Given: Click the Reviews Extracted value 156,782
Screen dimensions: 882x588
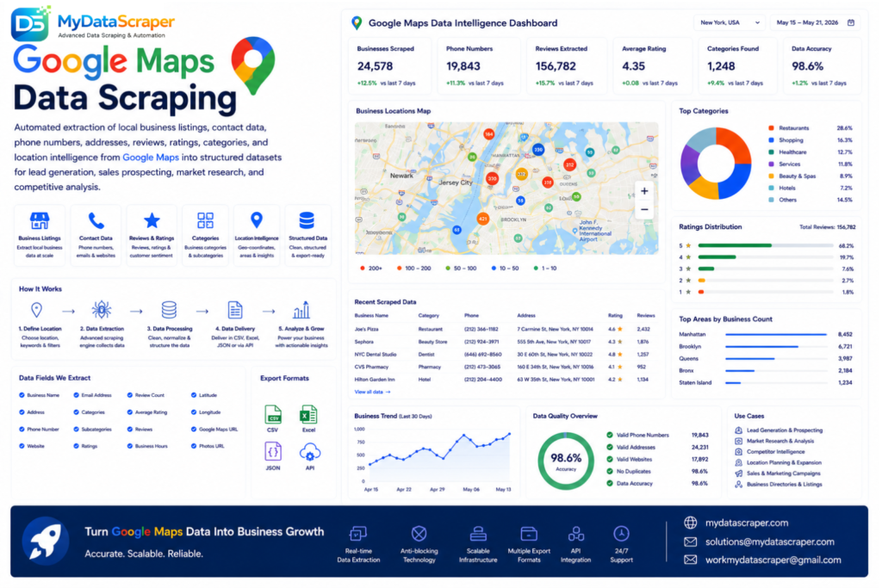Looking at the screenshot, I should click(x=556, y=66).
